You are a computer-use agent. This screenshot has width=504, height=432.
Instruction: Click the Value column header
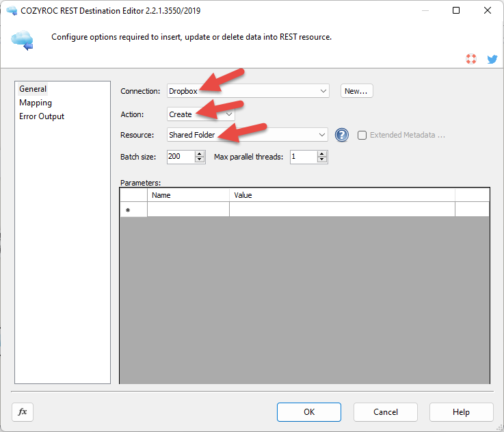[343, 195]
